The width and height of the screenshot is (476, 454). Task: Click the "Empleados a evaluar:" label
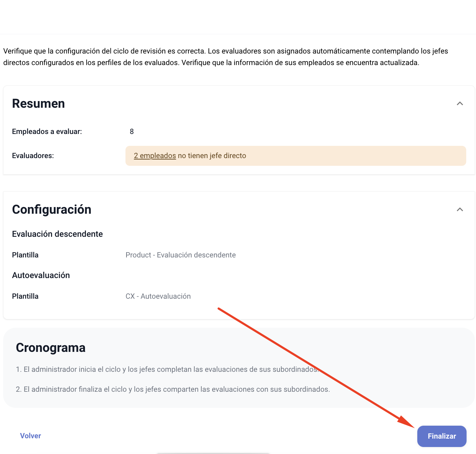click(x=47, y=132)
